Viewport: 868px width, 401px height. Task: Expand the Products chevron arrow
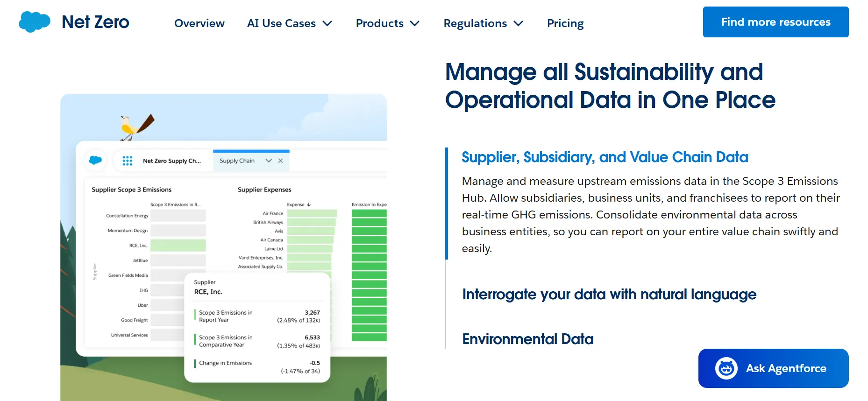click(x=415, y=23)
